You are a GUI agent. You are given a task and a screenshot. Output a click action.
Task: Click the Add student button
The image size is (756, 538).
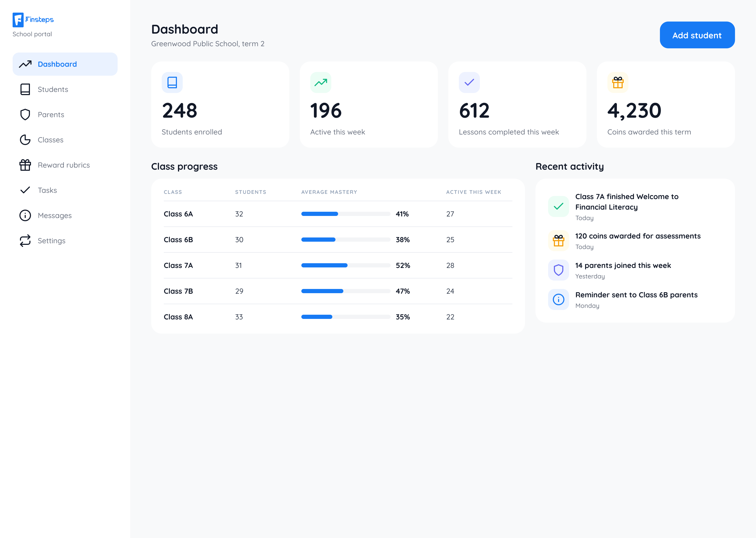697,35
